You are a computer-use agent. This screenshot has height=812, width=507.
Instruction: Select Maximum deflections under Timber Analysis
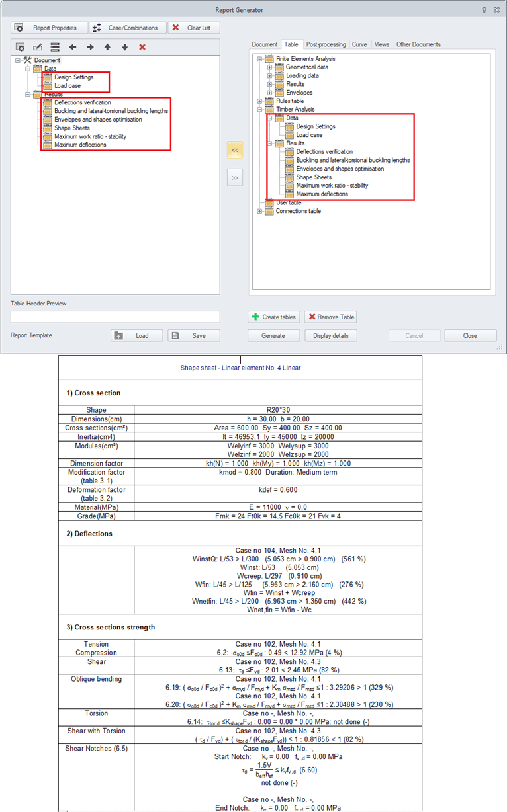322,194
